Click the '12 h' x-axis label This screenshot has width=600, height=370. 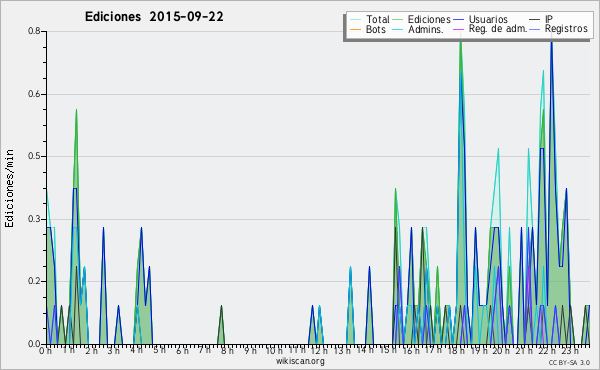pyautogui.click(x=319, y=351)
